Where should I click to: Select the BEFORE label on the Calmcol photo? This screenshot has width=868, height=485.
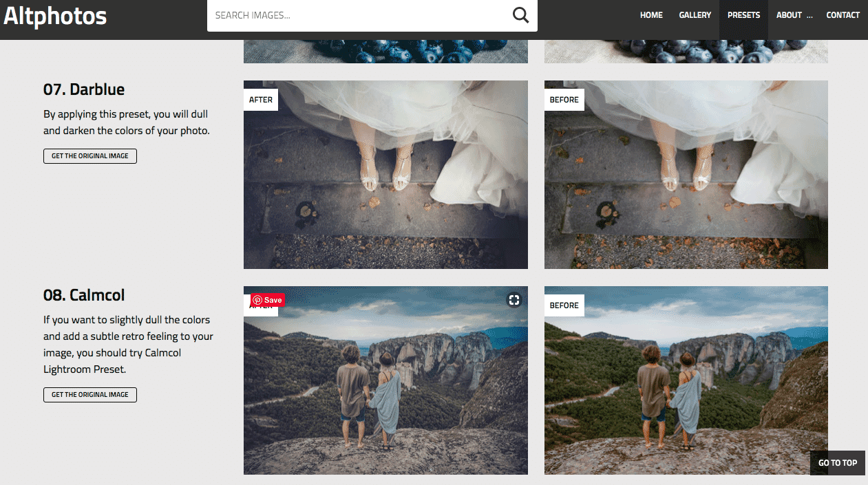coord(564,305)
